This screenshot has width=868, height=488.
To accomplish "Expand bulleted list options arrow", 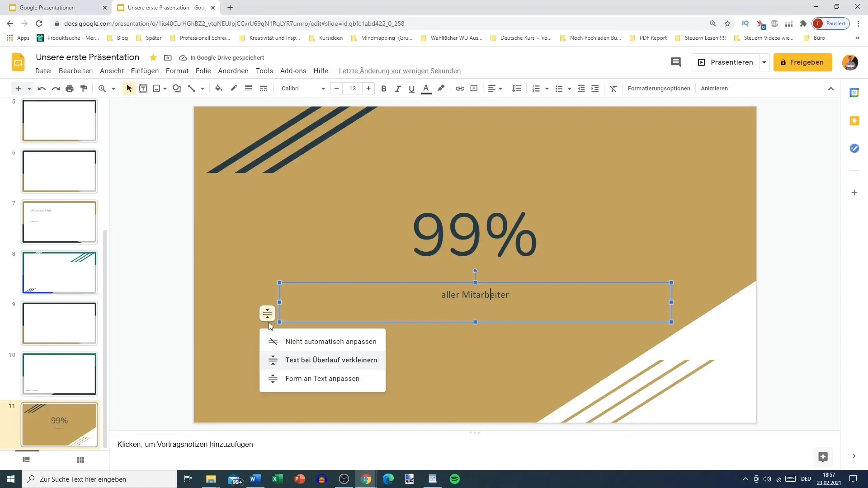I will tap(570, 89).
